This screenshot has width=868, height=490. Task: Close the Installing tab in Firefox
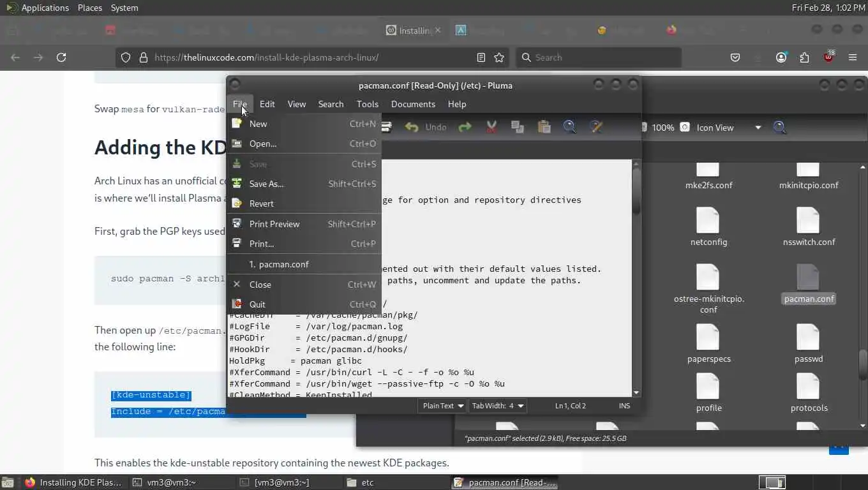(438, 30)
